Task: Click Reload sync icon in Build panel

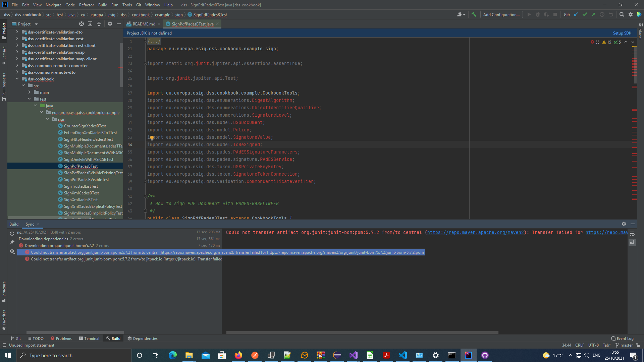Action: [x=12, y=234]
